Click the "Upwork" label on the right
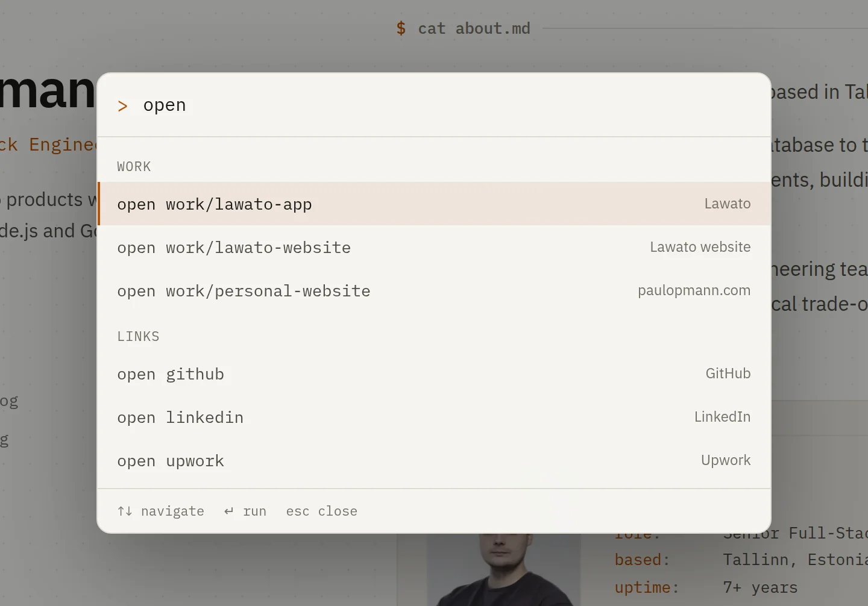Screen dimensions: 868x606 726,460
